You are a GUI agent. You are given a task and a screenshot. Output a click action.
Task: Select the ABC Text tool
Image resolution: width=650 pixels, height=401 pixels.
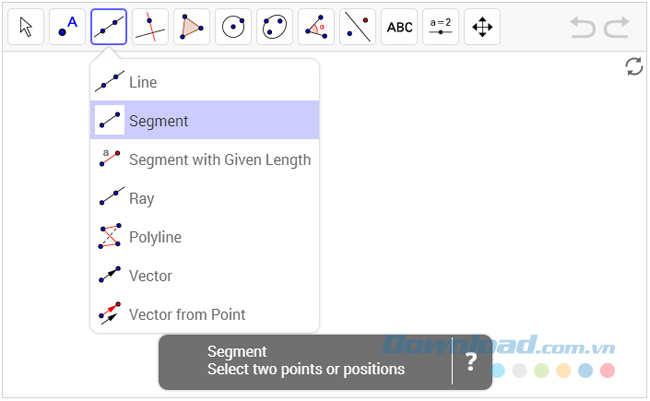399,27
